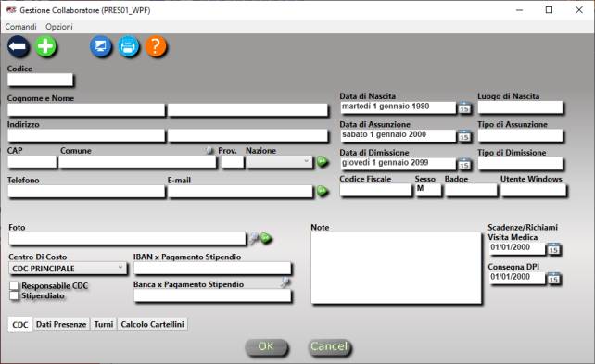595x364 pixels.
Task: Click the Tipo di Dimissione field
Action: click(520, 164)
